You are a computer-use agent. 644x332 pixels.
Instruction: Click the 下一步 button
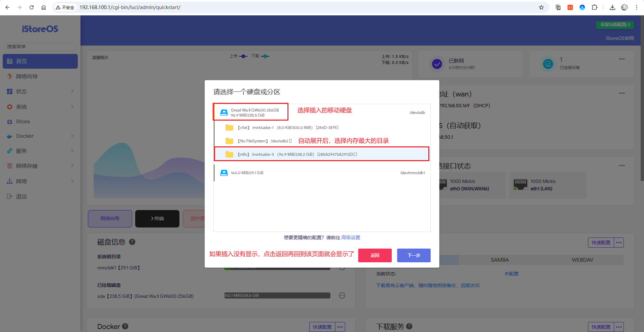point(414,255)
